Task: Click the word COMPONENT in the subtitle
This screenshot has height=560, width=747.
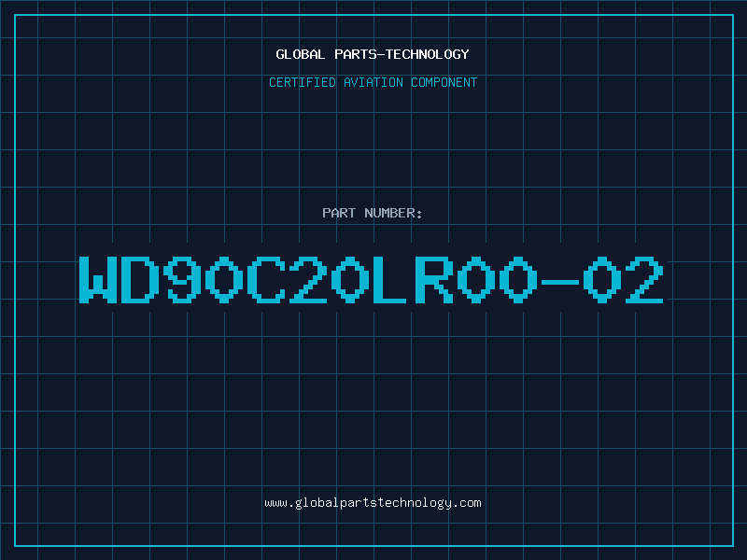Action: tap(444, 82)
